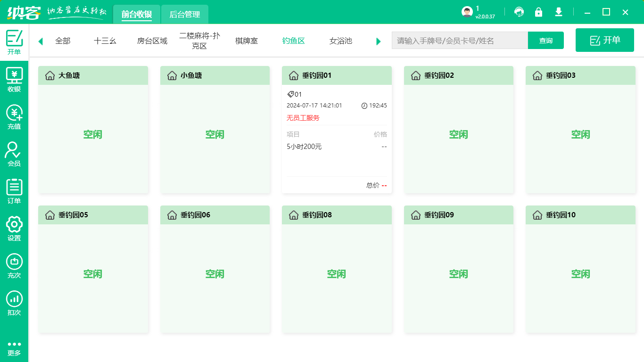Viewport: 644px width, 362px height.
Task: Select the 房台区域 area tab
Action: click(x=152, y=41)
